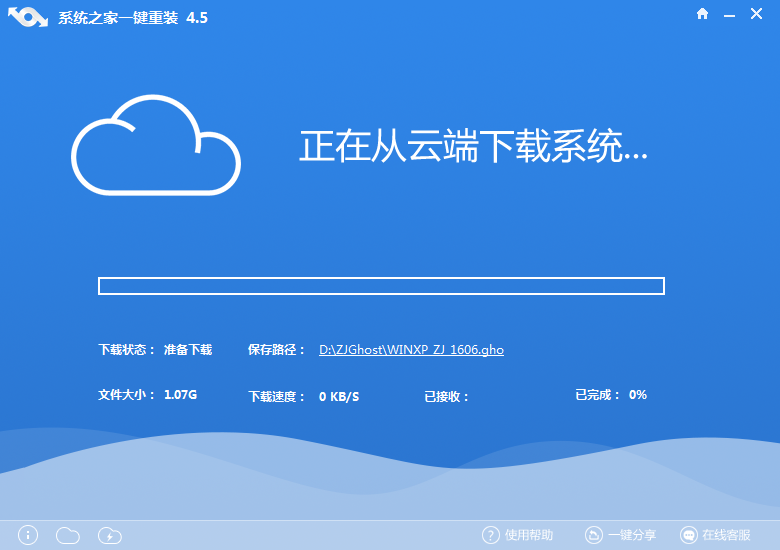The width and height of the screenshot is (780, 550).
Task: Click the 文件大小 label
Action: (126, 395)
